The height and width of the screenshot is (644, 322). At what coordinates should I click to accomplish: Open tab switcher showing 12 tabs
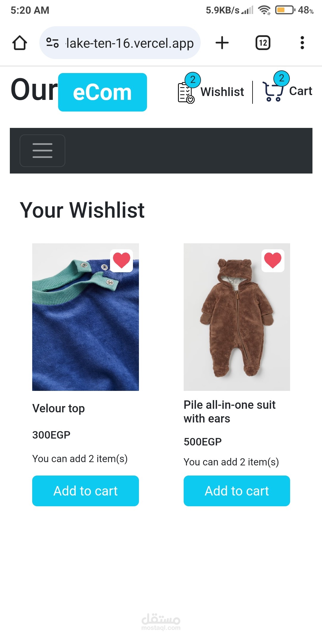point(263,43)
